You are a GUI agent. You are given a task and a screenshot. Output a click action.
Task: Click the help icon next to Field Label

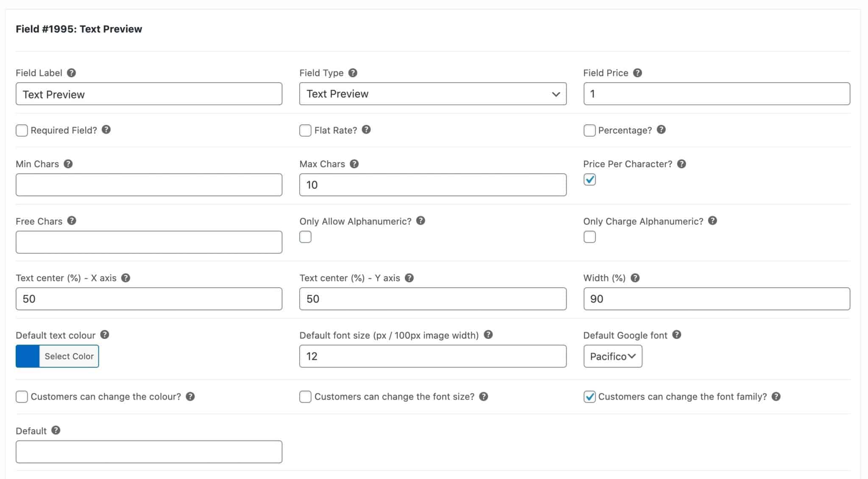(x=71, y=73)
